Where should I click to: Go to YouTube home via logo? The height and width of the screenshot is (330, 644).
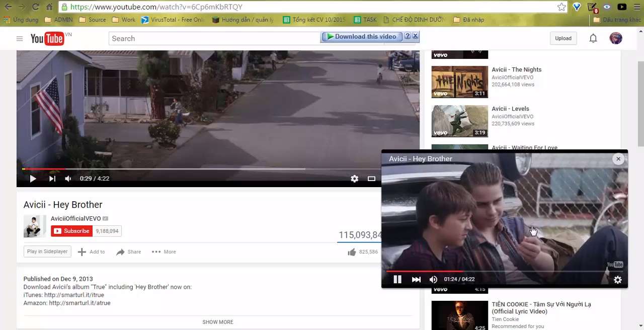point(47,39)
